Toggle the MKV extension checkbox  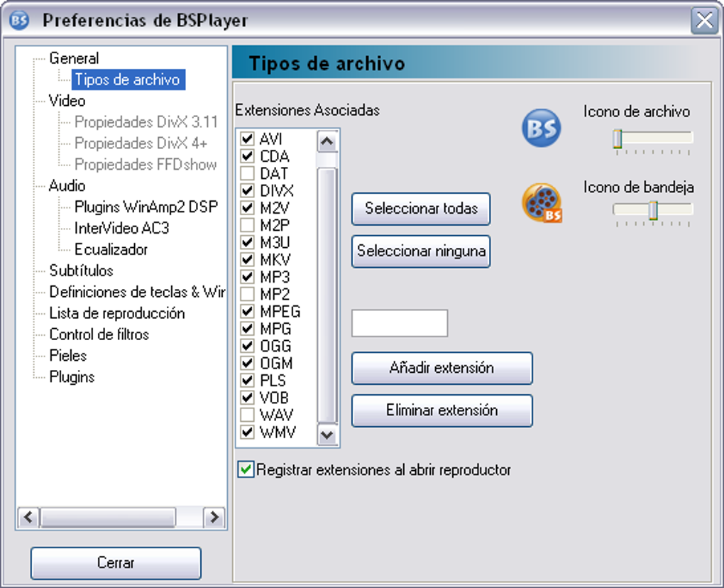click(x=247, y=260)
